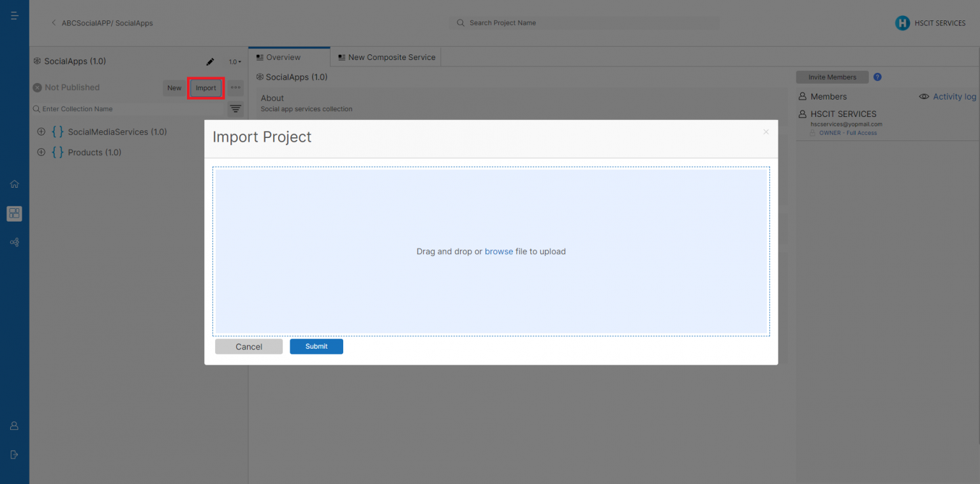Image resolution: width=980 pixels, height=484 pixels.
Task: Show the Activity log eye toggle
Action: click(924, 96)
